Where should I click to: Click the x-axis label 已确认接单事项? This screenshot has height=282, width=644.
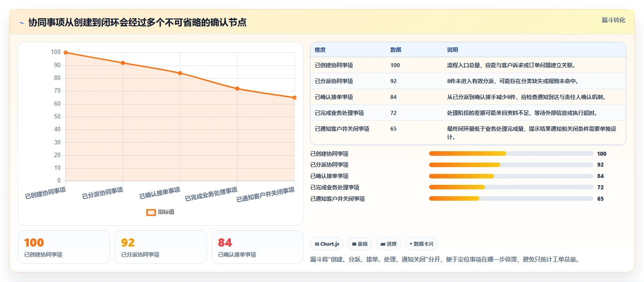click(x=160, y=193)
